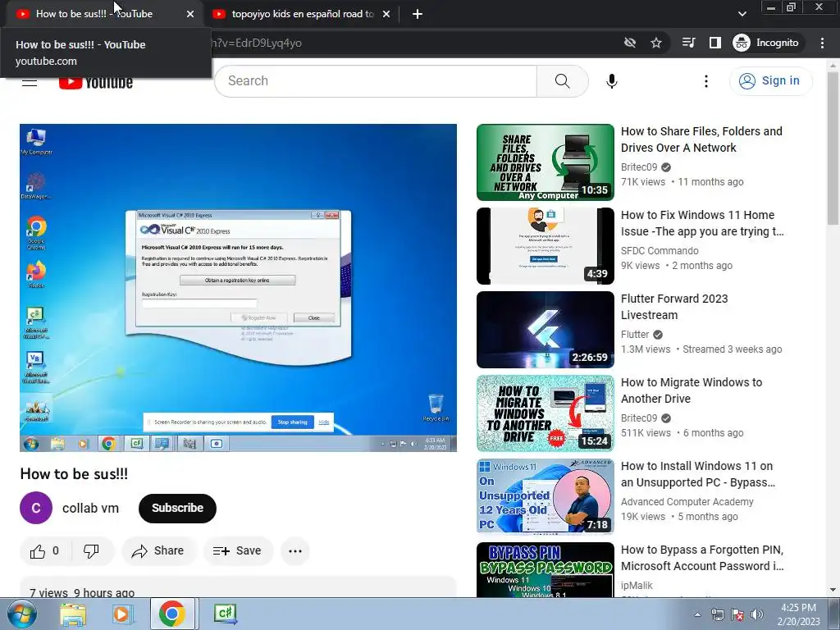Open the collab vm channel name link
The width and height of the screenshot is (840, 630).
point(90,508)
